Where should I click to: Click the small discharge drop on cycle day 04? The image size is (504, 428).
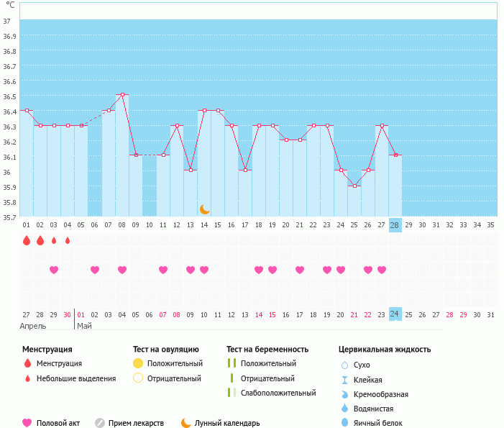coord(68,240)
